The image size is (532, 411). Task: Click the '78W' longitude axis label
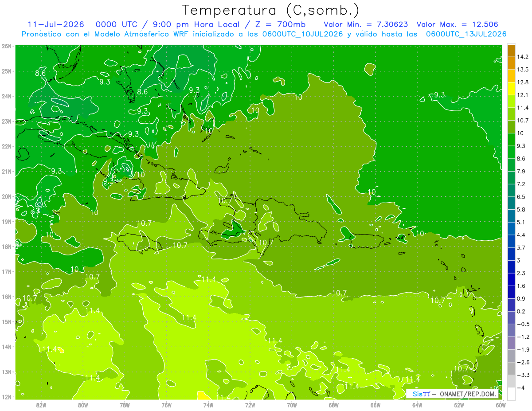point(125,405)
